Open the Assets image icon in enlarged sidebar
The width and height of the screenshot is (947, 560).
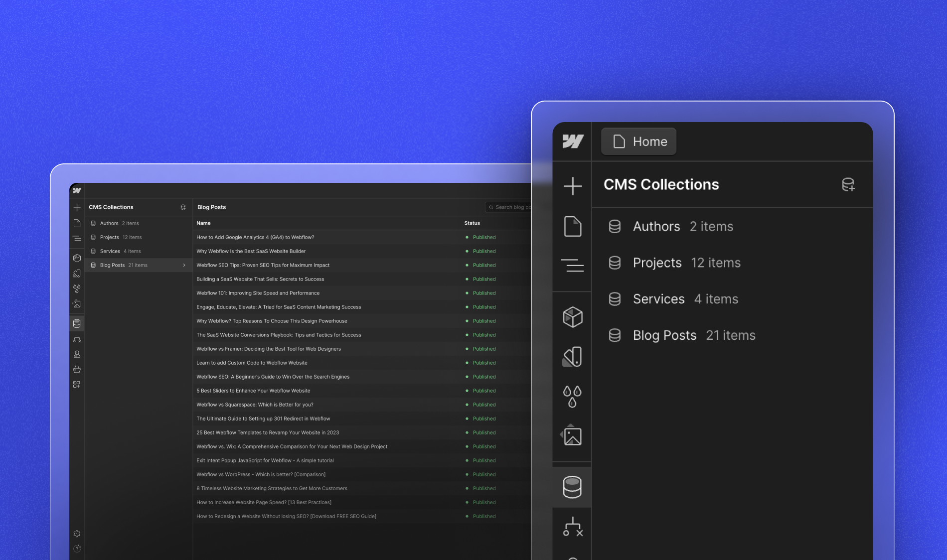coord(572,435)
